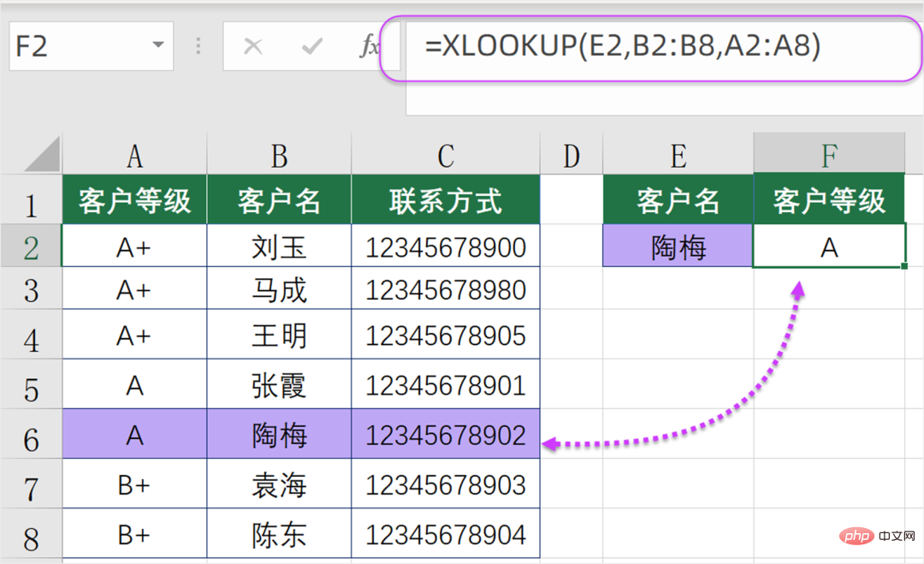Viewport: 924px width, 564px height.
Task: Click cell C1 联系方式 header
Action: click(446, 199)
